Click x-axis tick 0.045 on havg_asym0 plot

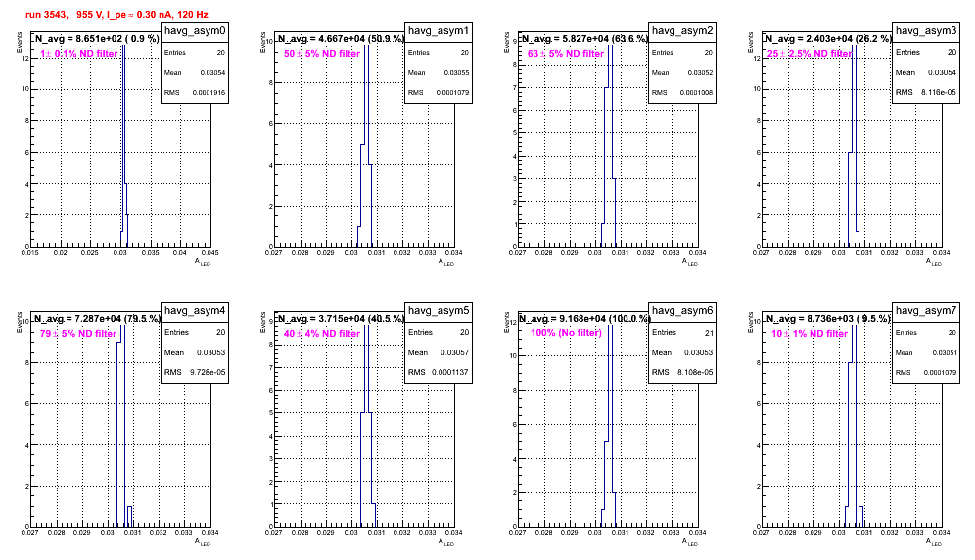pyautogui.click(x=210, y=253)
